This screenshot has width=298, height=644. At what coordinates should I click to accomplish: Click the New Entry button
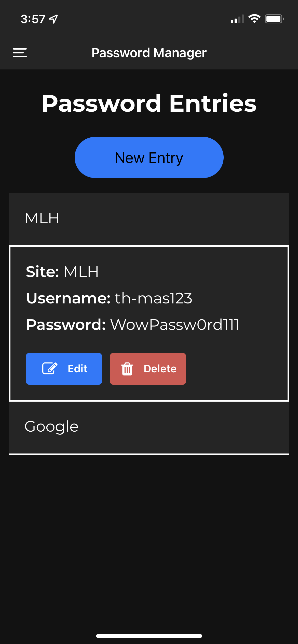pyautogui.click(x=149, y=157)
